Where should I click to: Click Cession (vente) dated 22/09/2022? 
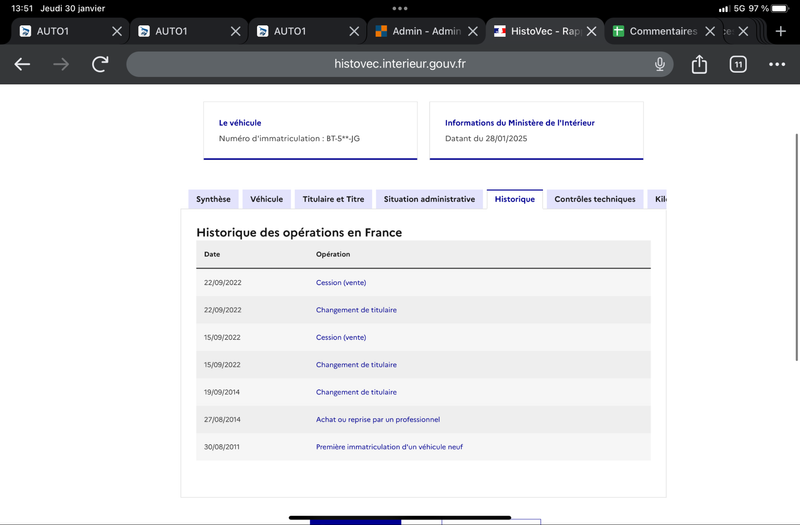[341, 283]
